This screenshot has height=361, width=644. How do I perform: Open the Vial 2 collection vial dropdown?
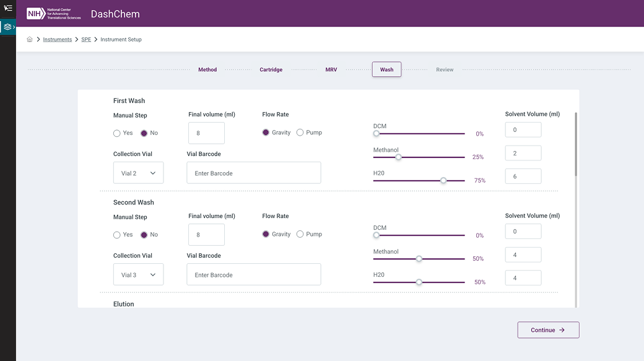click(138, 173)
